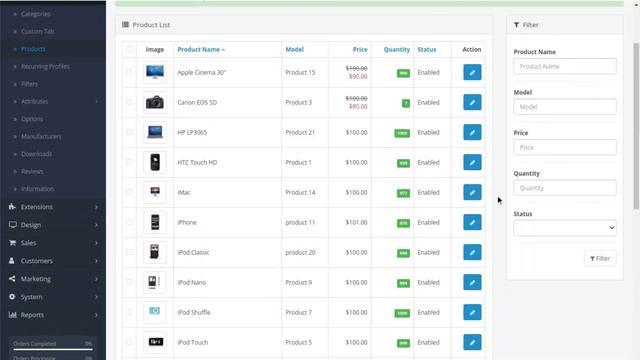The height and width of the screenshot is (360, 640).
Task: Edit the Apple Cinema 30" product
Action: 472,72
